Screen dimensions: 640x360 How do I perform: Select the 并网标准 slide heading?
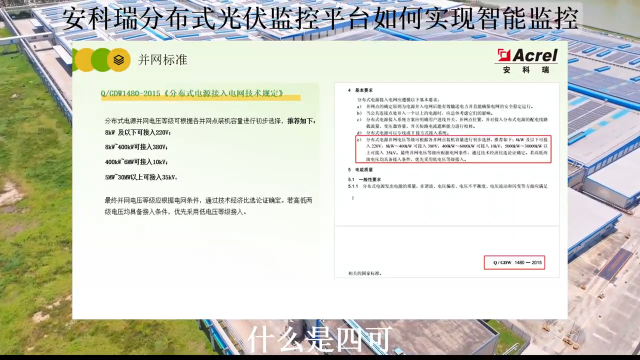tap(162, 60)
